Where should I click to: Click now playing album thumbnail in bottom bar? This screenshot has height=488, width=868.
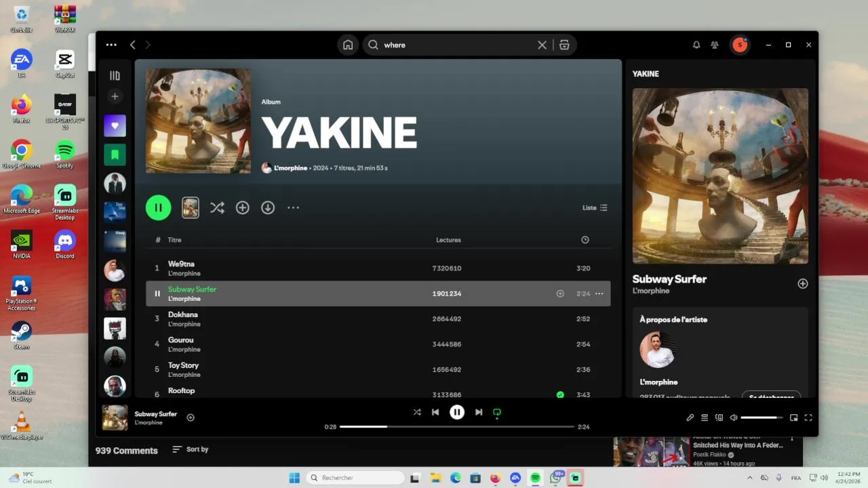coord(115,418)
